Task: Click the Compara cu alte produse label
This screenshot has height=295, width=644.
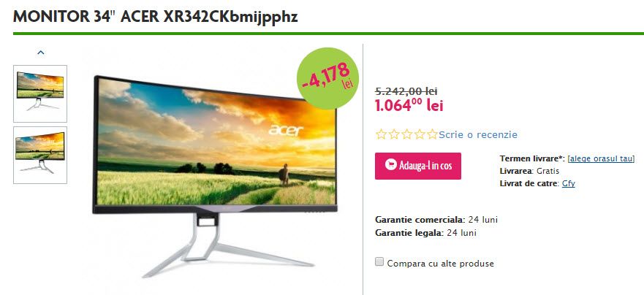Action: (x=440, y=264)
